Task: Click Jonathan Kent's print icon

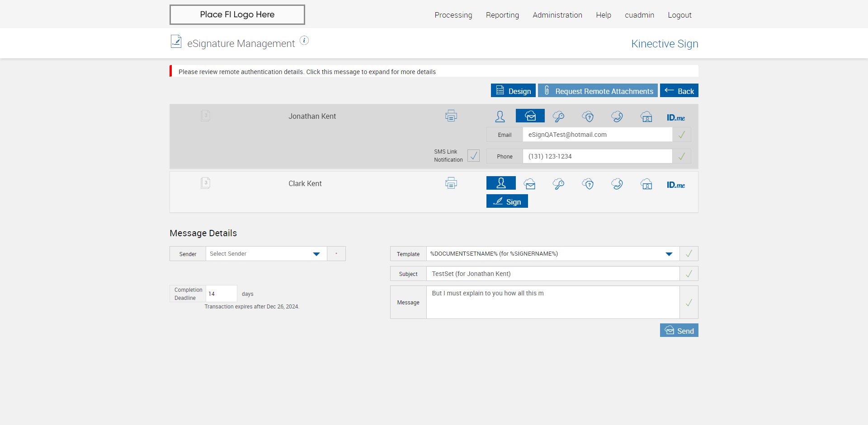Action: click(x=451, y=116)
